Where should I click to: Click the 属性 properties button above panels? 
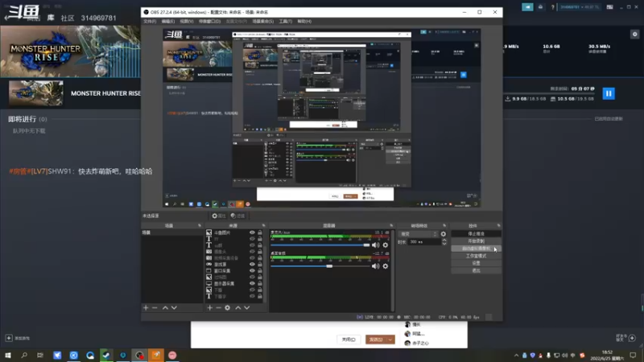coord(218,216)
